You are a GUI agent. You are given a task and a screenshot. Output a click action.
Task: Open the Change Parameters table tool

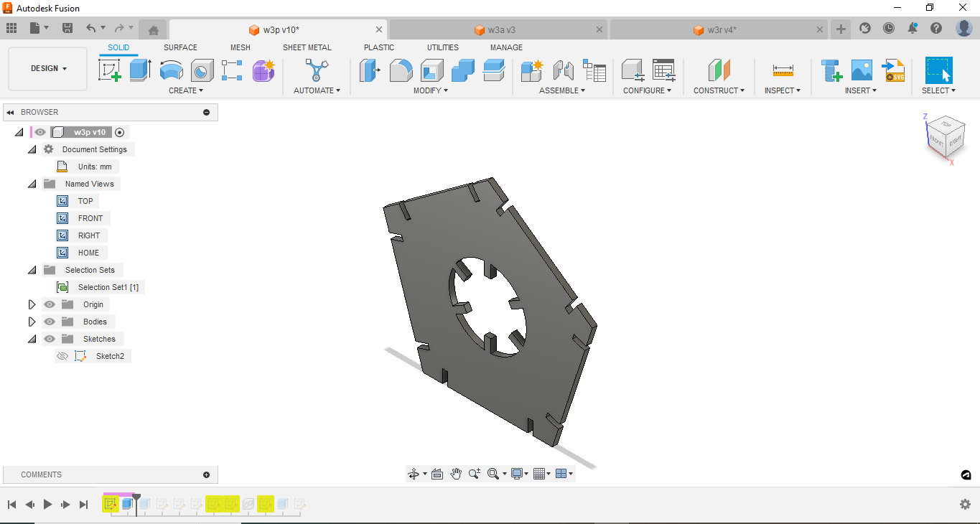pyautogui.click(x=664, y=70)
